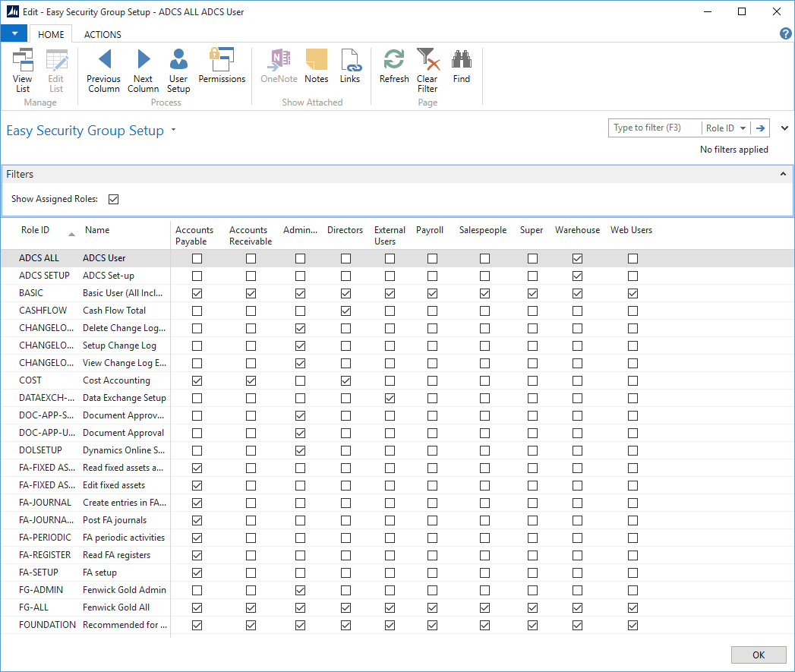Click the External Users column header

(x=390, y=236)
